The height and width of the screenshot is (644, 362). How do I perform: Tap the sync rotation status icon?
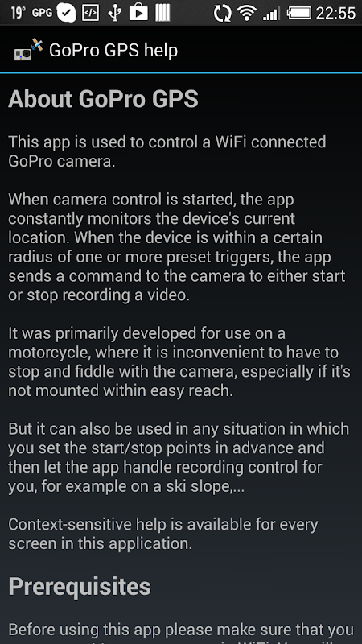pos(222,13)
